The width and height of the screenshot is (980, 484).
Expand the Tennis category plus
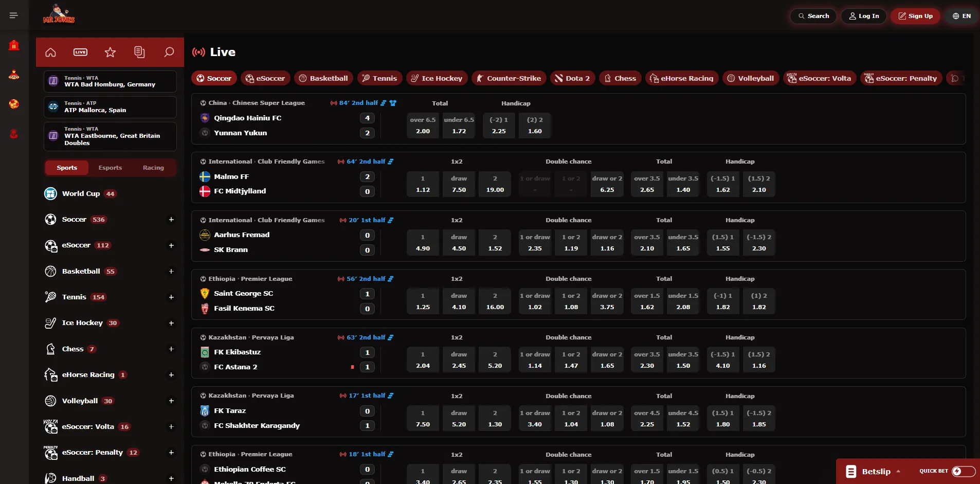(x=171, y=297)
